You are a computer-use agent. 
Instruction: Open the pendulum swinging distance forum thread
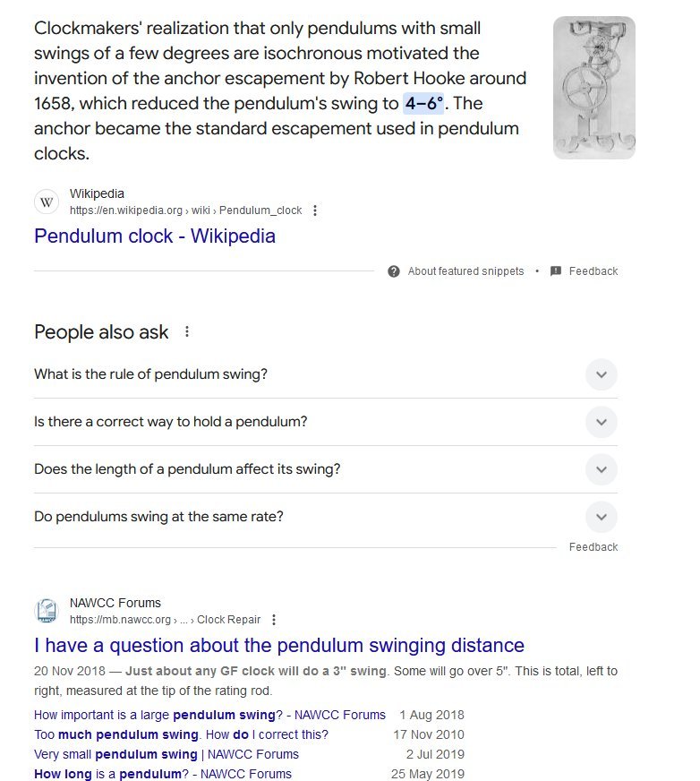(279, 645)
